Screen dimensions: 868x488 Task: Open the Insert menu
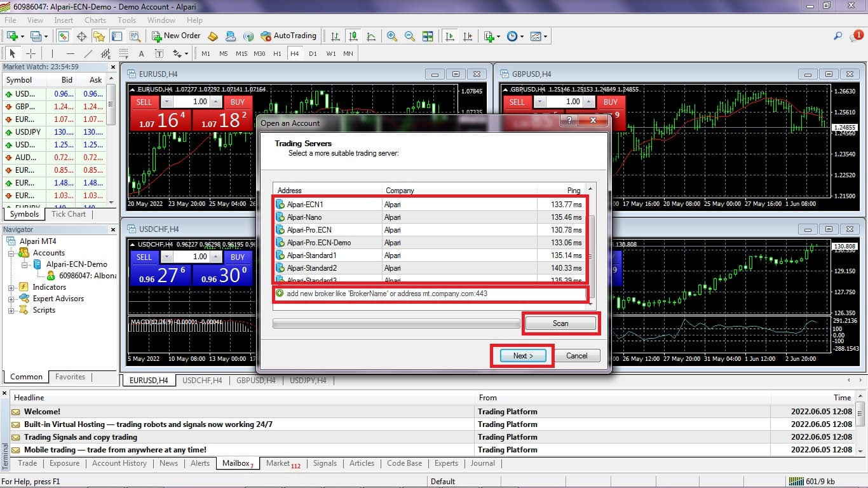click(x=64, y=20)
